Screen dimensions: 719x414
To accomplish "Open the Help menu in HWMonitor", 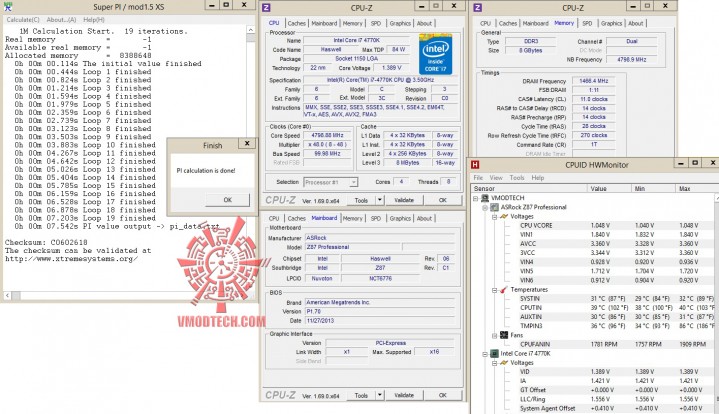I will [538, 177].
